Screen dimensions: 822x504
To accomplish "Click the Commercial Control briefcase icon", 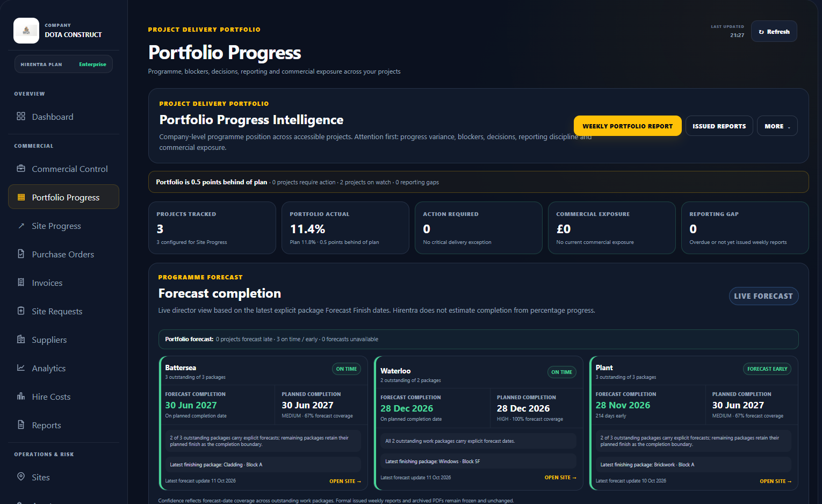I will (x=21, y=169).
